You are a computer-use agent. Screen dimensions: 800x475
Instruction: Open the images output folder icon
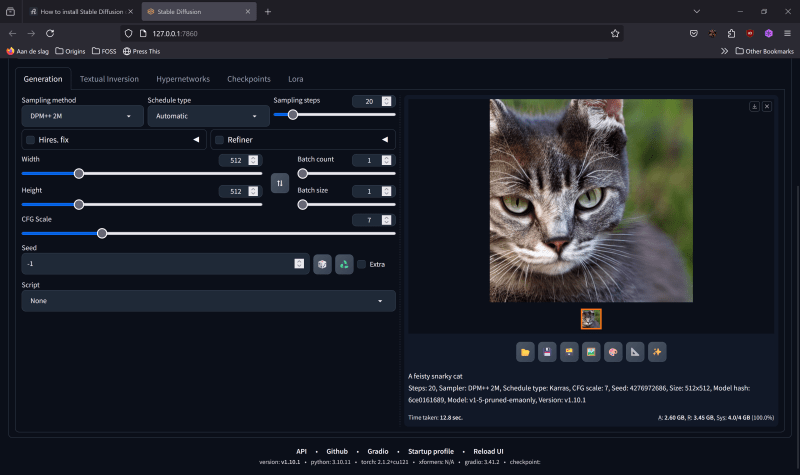coord(525,352)
